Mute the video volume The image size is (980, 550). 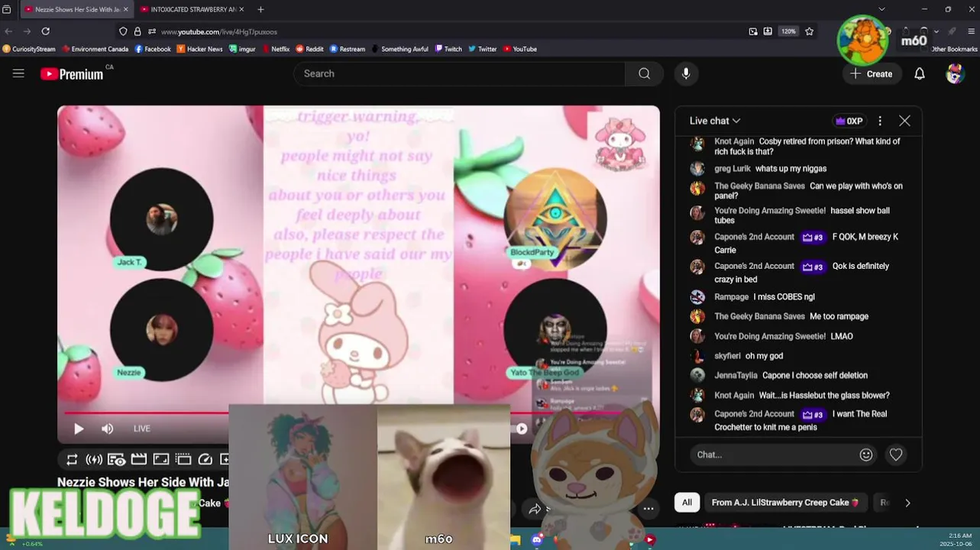click(x=108, y=429)
